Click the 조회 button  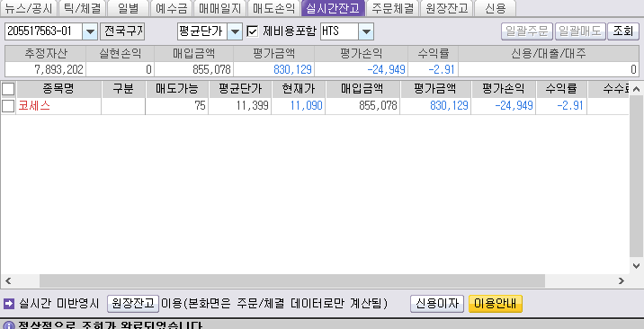pos(623,31)
